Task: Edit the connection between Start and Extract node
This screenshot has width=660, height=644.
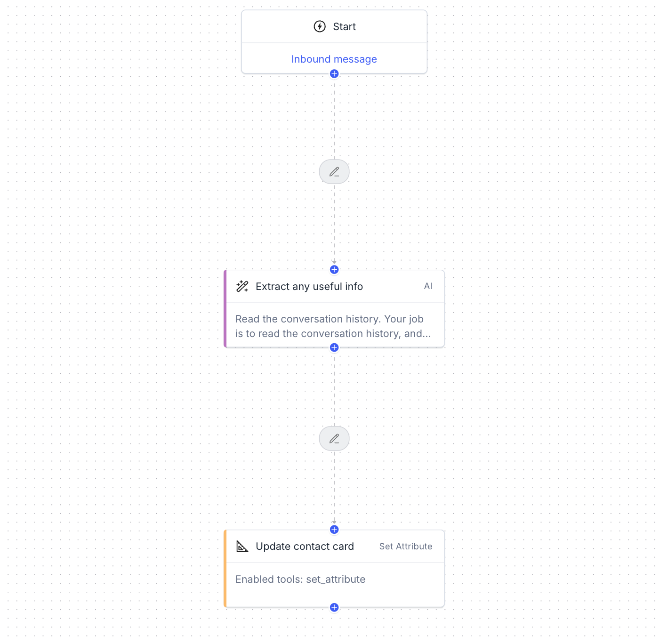Action: (334, 172)
